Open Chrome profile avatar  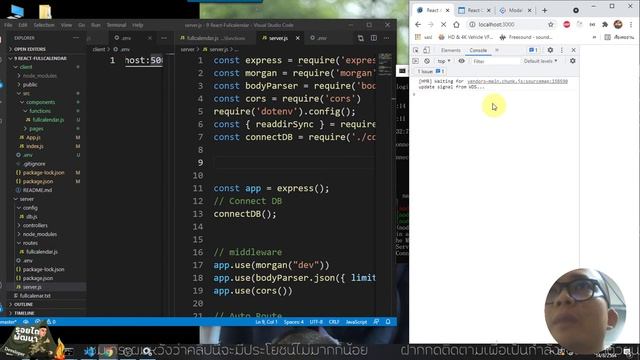tap(618, 24)
